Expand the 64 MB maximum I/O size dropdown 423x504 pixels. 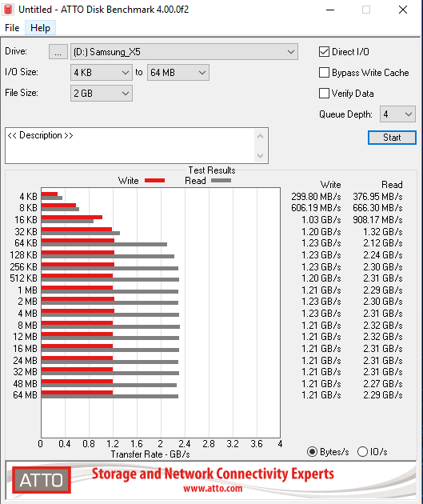178,73
